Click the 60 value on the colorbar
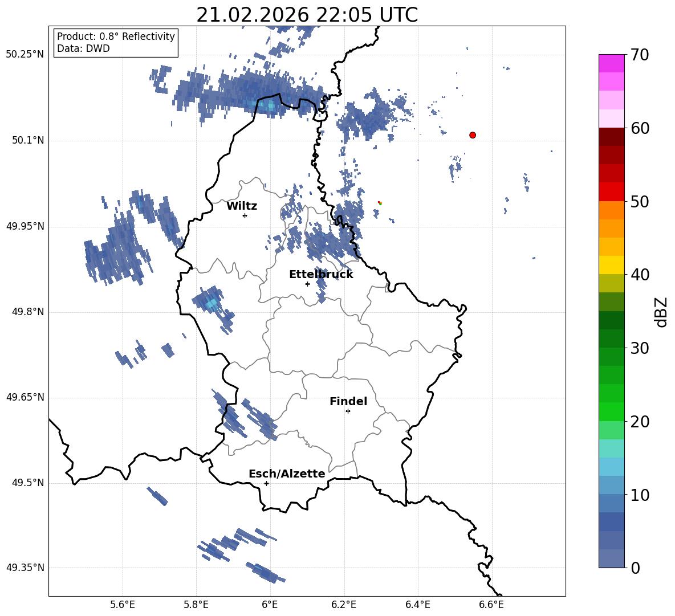The width and height of the screenshot is (675, 616). coord(640,128)
